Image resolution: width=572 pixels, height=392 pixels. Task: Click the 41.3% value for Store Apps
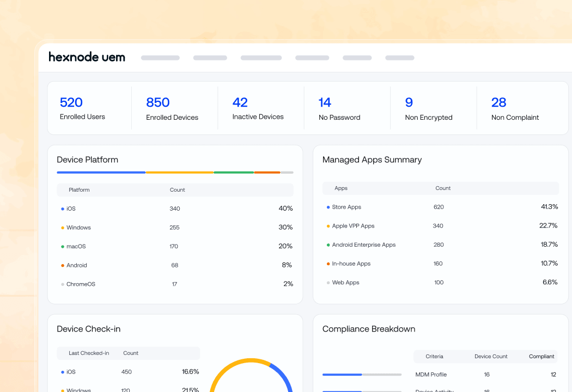[x=549, y=207]
